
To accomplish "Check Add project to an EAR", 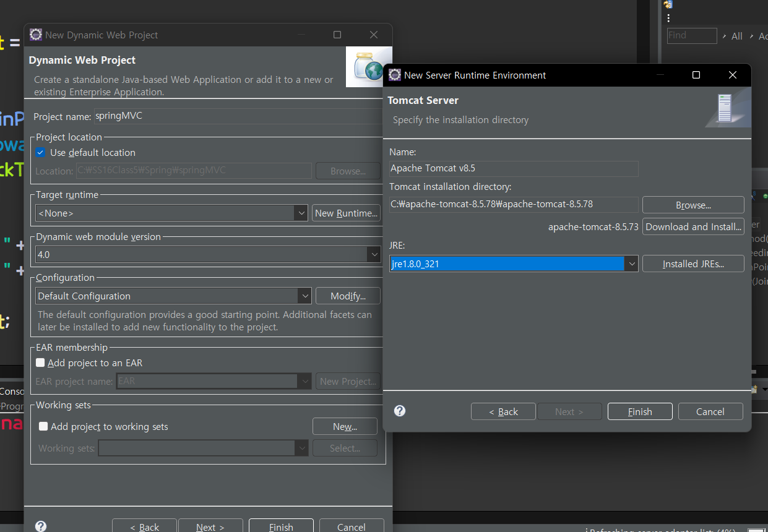I will [x=41, y=363].
